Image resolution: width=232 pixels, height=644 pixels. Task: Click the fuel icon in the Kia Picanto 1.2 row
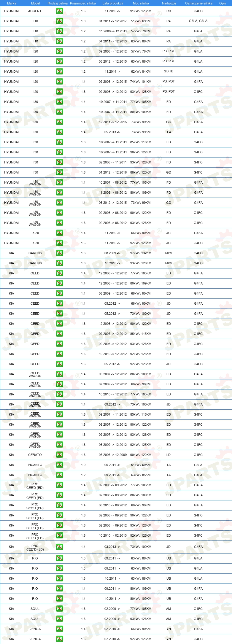(x=59, y=475)
